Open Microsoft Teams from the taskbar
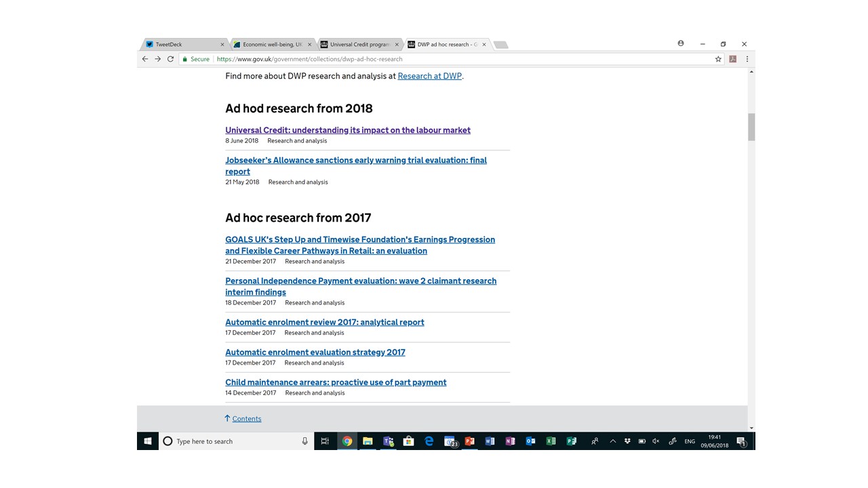Image resolution: width=868 pixels, height=488 pixels. pos(388,441)
